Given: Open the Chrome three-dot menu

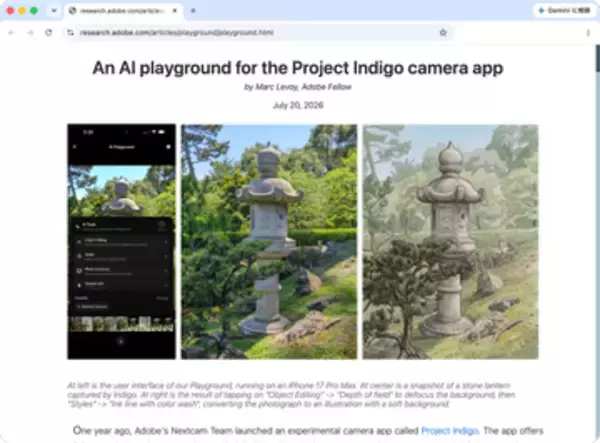Looking at the screenshot, I should pyautogui.click(x=588, y=33).
